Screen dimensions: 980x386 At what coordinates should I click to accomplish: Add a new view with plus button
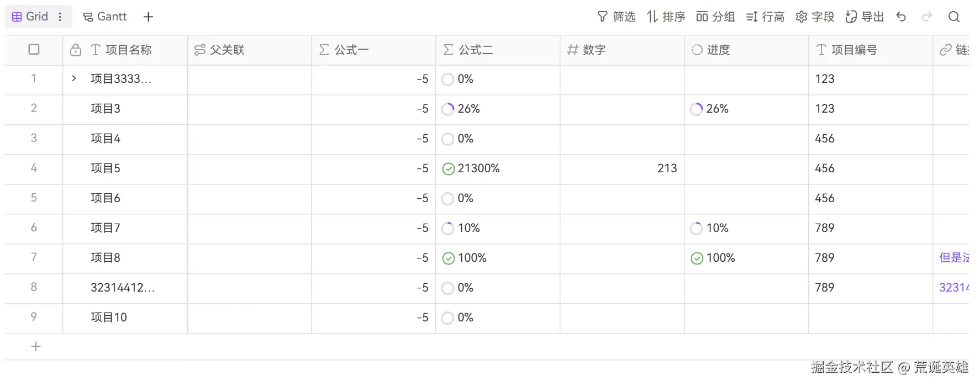(148, 17)
